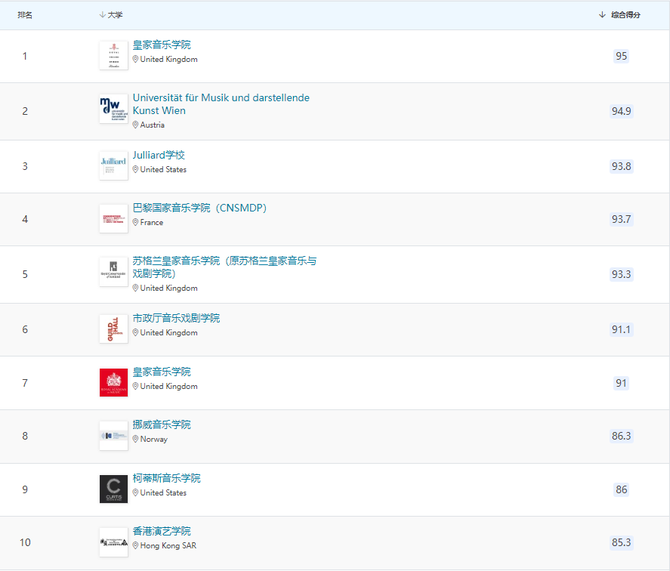Click rank number 10
The width and height of the screenshot is (670, 571).
tap(25, 542)
